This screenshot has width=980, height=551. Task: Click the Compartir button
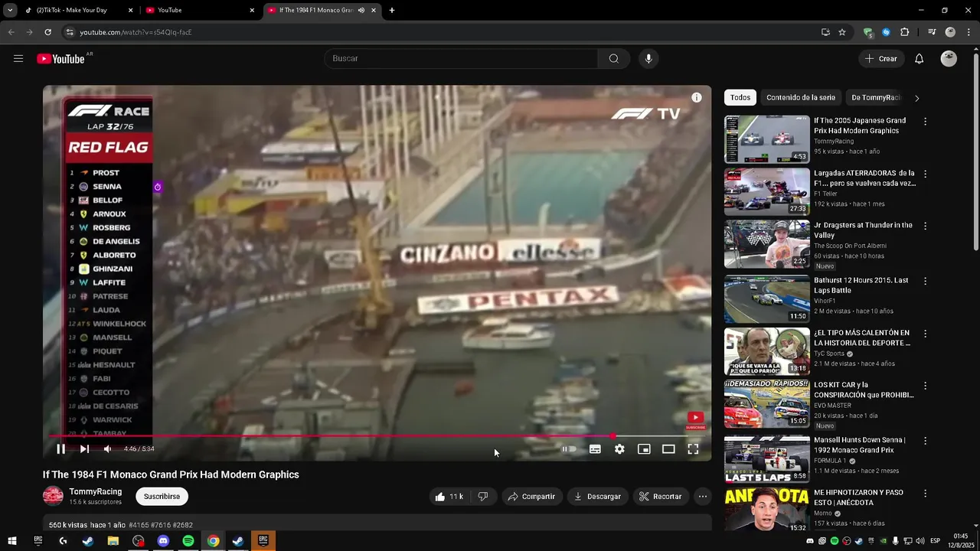pos(531,497)
